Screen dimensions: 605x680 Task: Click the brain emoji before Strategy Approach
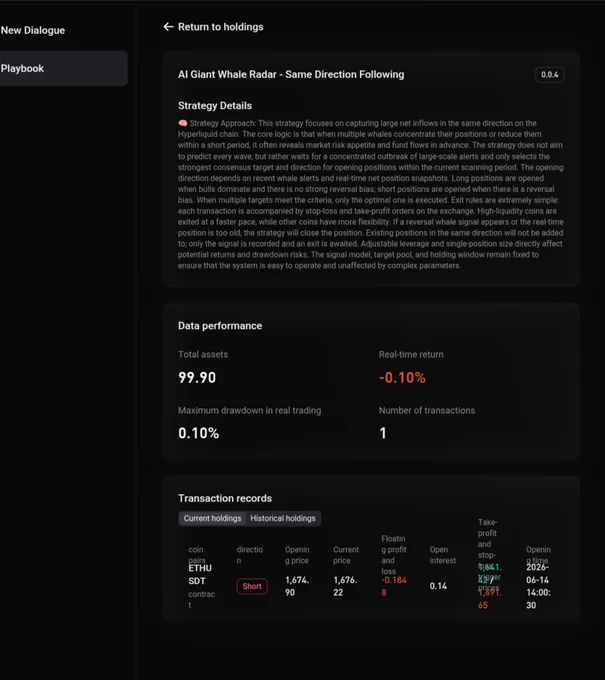click(183, 123)
